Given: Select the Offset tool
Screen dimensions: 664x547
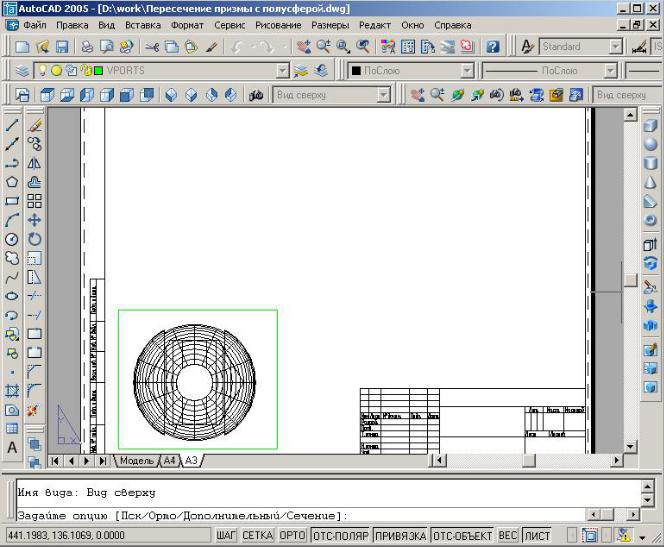Looking at the screenshot, I should (x=34, y=182).
